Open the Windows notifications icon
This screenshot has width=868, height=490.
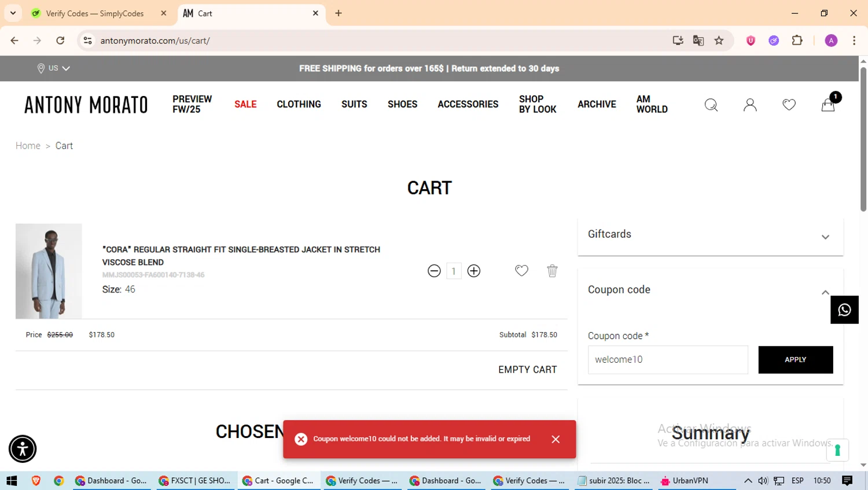click(x=847, y=481)
